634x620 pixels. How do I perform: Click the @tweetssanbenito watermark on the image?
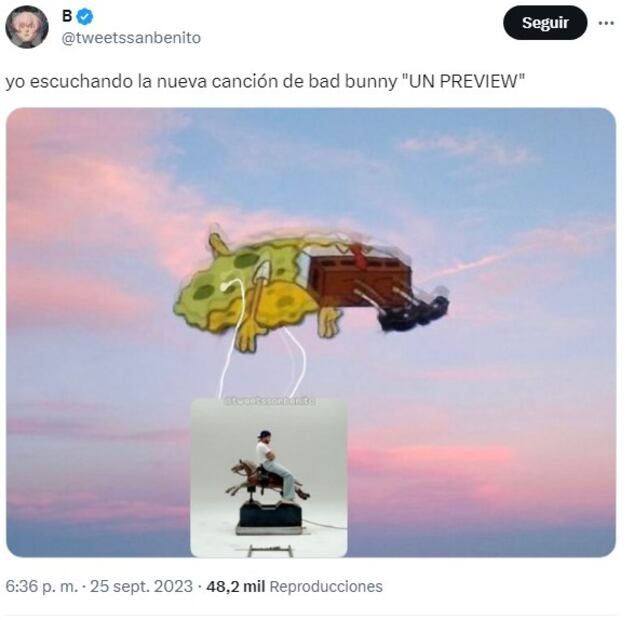270,402
